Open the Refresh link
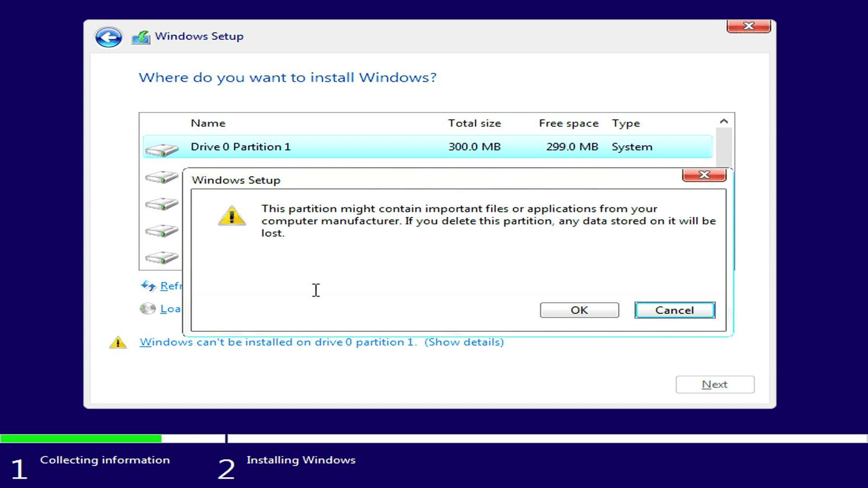Image resolution: width=868 pixels, height=488 pixels. [171, 286]
